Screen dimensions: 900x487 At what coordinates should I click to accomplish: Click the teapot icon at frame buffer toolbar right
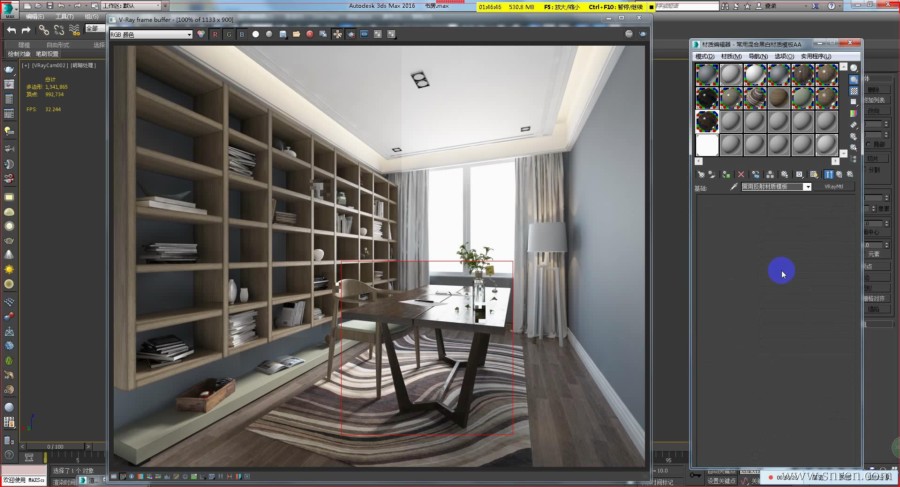(x=642, y=34)
